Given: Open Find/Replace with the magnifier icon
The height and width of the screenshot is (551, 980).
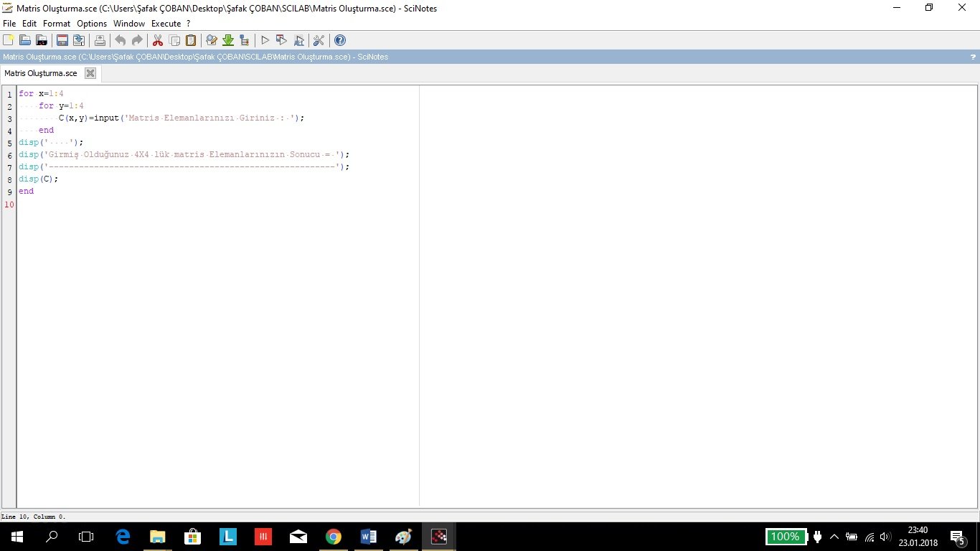Looking at the screenshot, I should [x=212, y=40].
